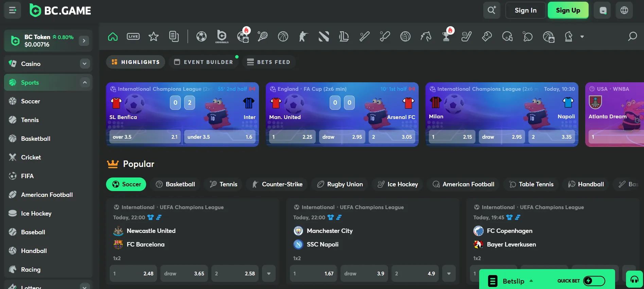
Task: Bet FC Barcelona win at 2.58
Action: [235, 273]
